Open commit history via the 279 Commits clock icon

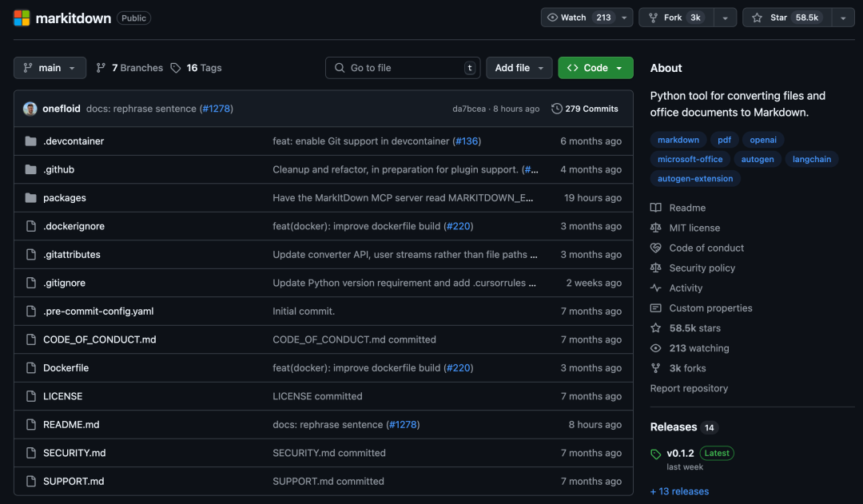coord(557,109)
